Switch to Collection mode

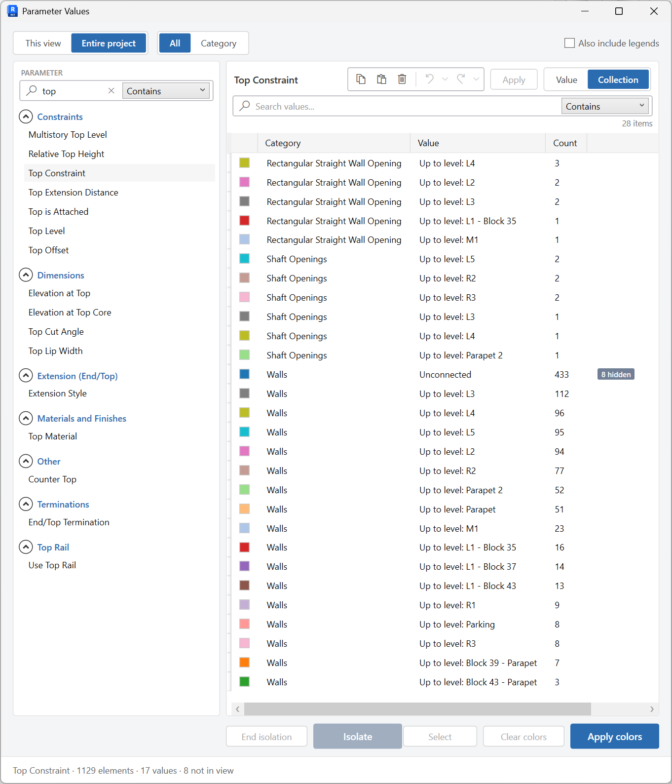click(x=618, y=80)
